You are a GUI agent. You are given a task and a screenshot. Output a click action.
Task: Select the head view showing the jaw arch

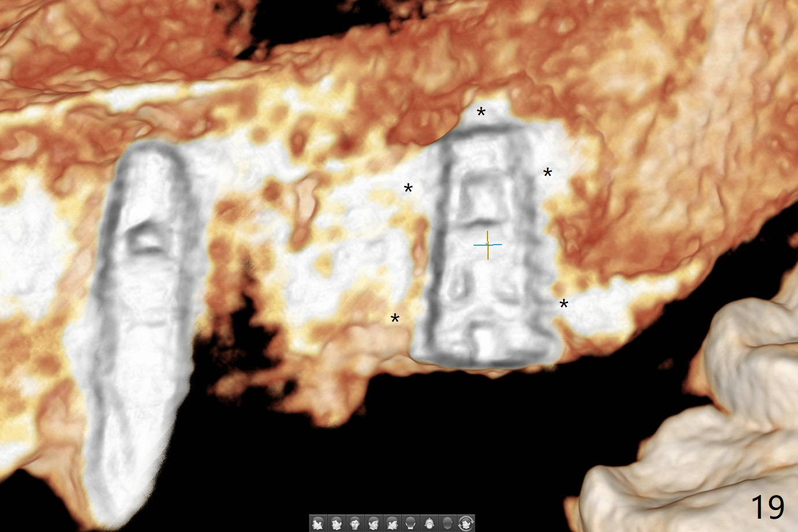[x=429, y=523]
